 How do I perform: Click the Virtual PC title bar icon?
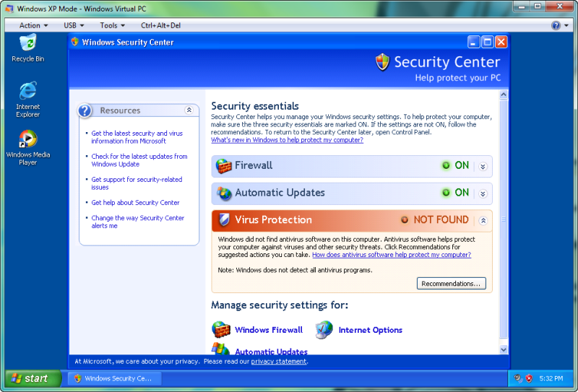point(9,9)
